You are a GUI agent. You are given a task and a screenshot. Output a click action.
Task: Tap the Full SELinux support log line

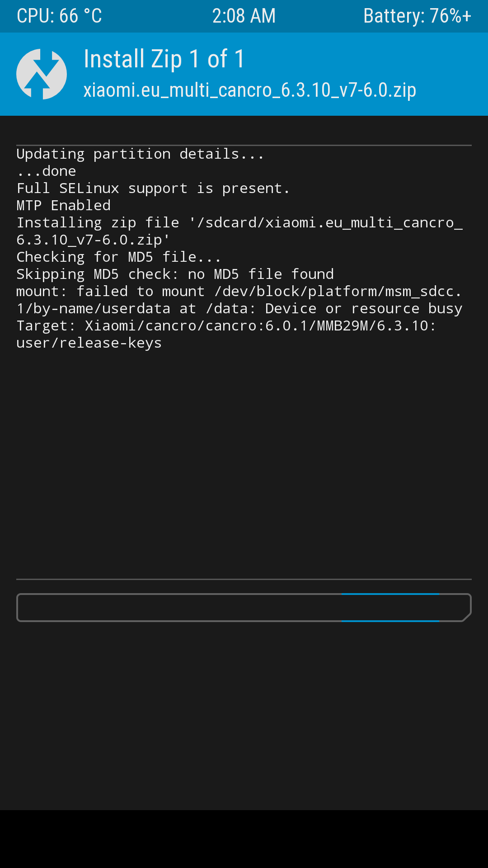pyautogui.click(x=153, y=189)
